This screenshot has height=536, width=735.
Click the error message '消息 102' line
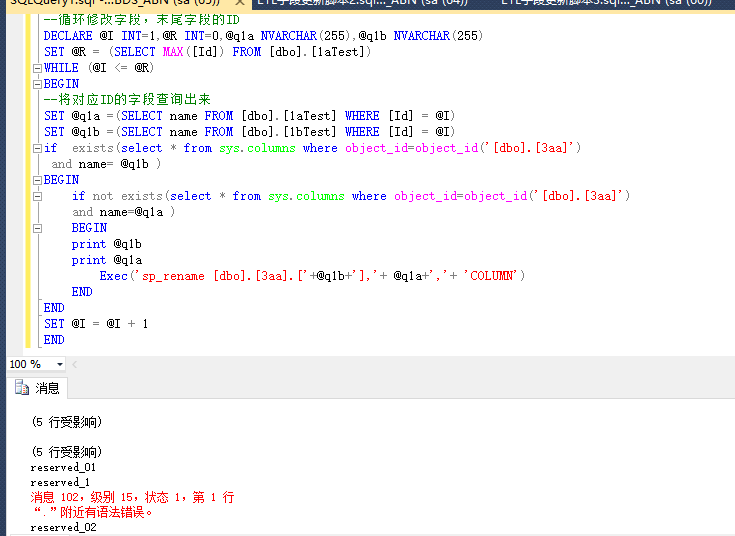(x=132, y=497)
